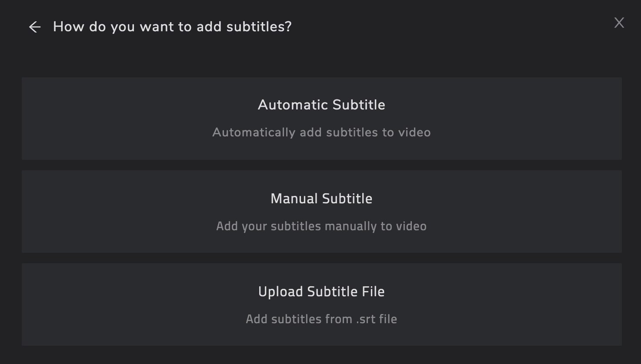Click the "How do you want to add subtitles?" heading
The height and width of the screenshot is (364, 641).
pos(172,27)
